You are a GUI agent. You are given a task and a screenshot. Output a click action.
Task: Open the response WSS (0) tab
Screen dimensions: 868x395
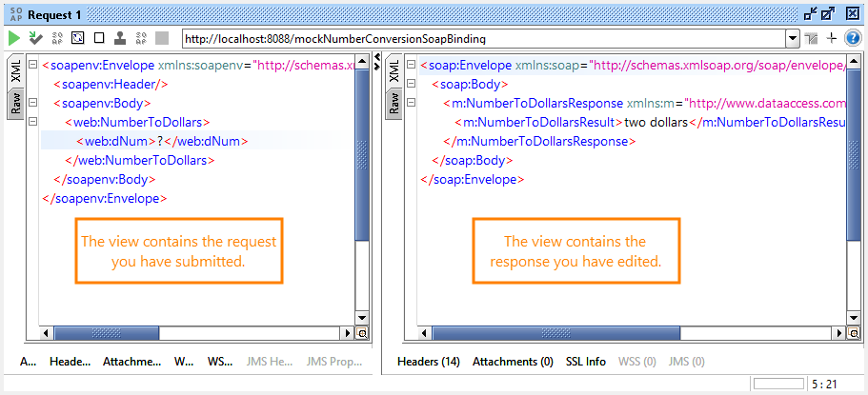point(637,362)
